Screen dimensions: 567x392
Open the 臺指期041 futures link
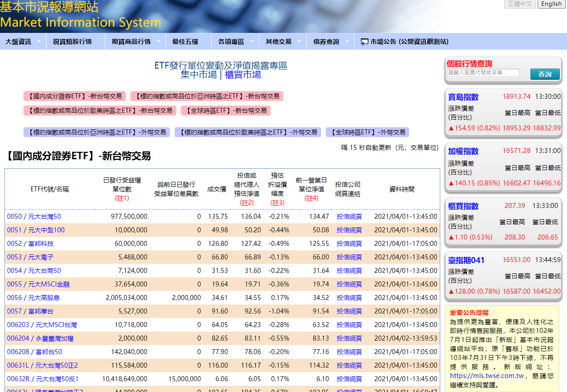[466, 260]
